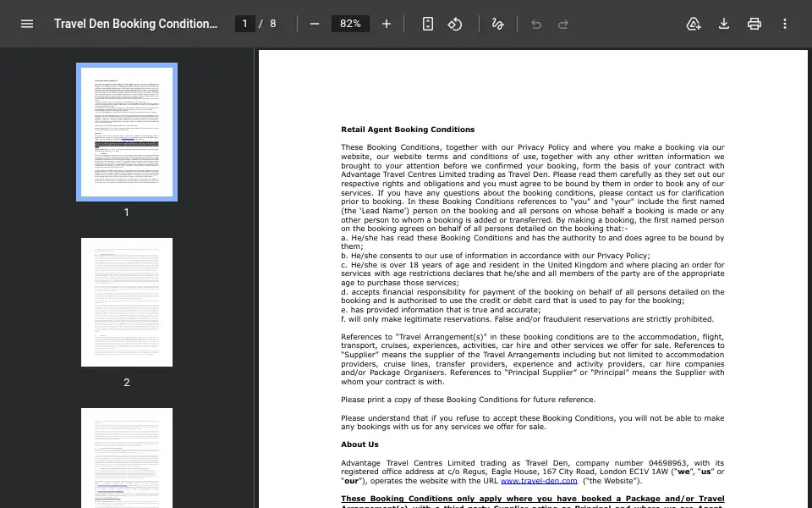
Task: Click the thumbnail label '1'
Action: click(126, 213)
